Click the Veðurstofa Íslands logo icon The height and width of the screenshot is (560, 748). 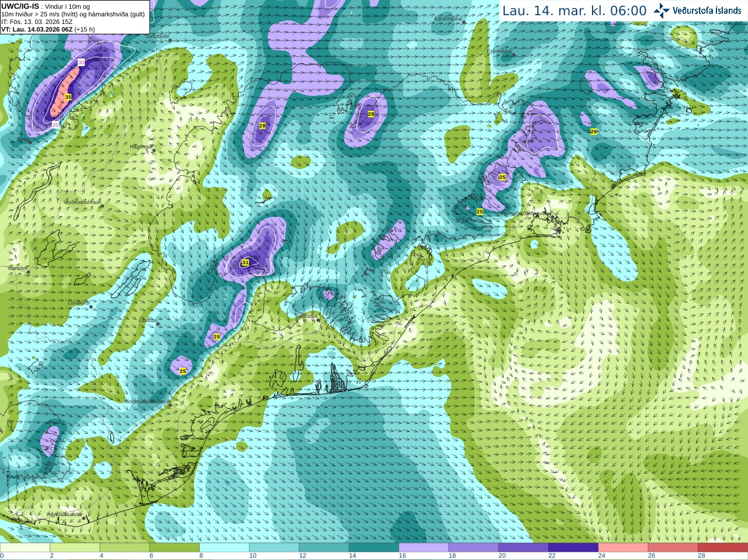661,11
